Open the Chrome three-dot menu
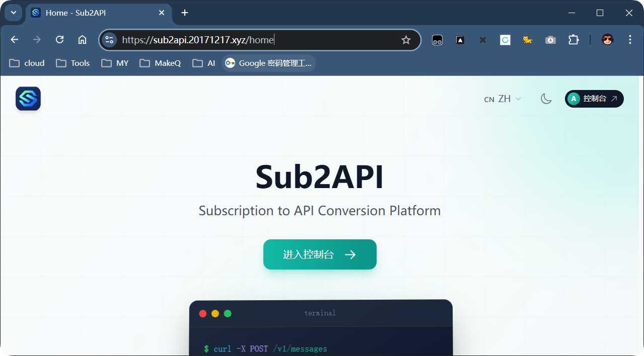The width and height of the screenshot is (644, 356). [630, 40]
